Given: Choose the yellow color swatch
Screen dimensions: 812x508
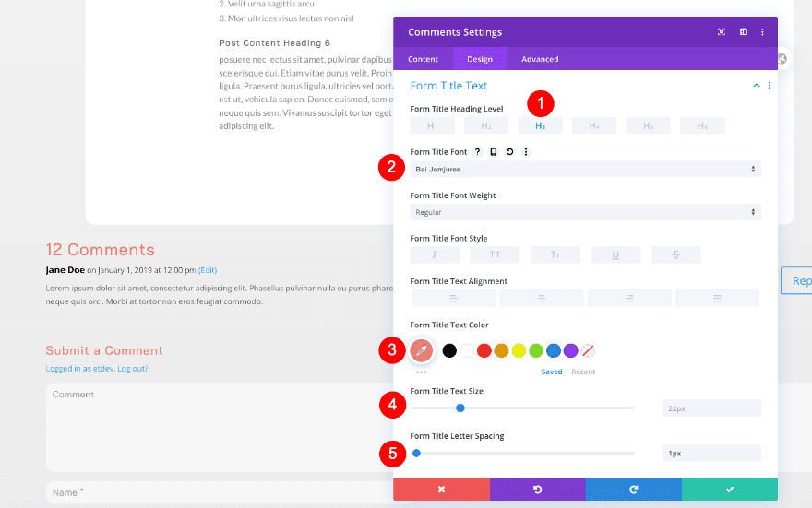Looking at the screenshot, I should pyautogui.click(x=519, y=350).
